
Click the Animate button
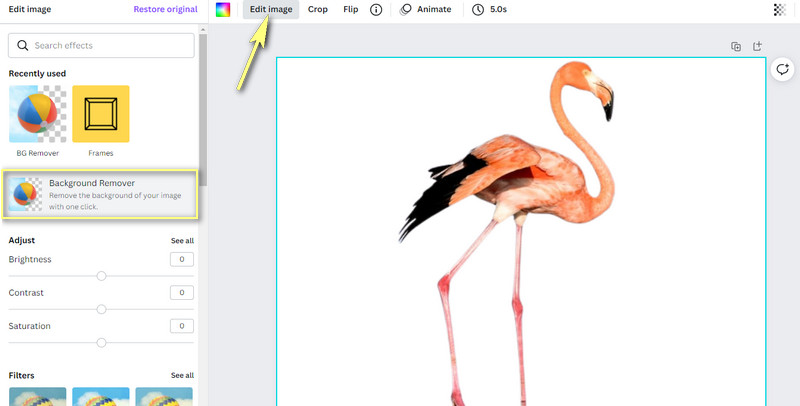pyautogui.click(x=426, y=10)
